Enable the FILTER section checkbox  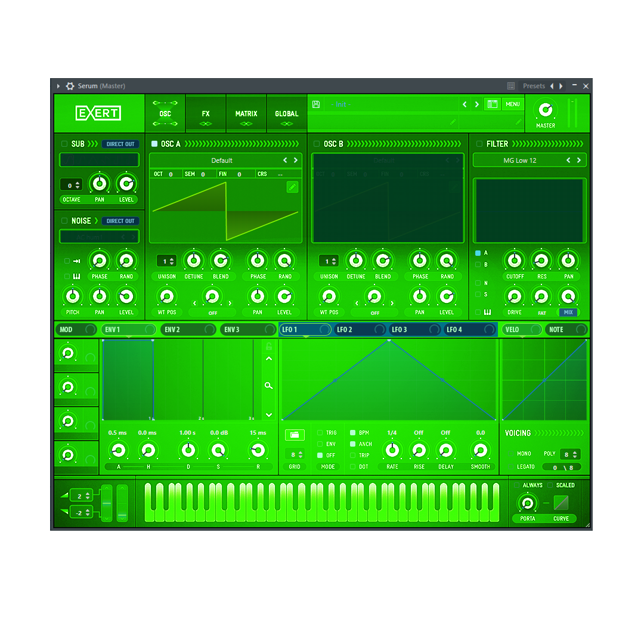click(479, 144)
